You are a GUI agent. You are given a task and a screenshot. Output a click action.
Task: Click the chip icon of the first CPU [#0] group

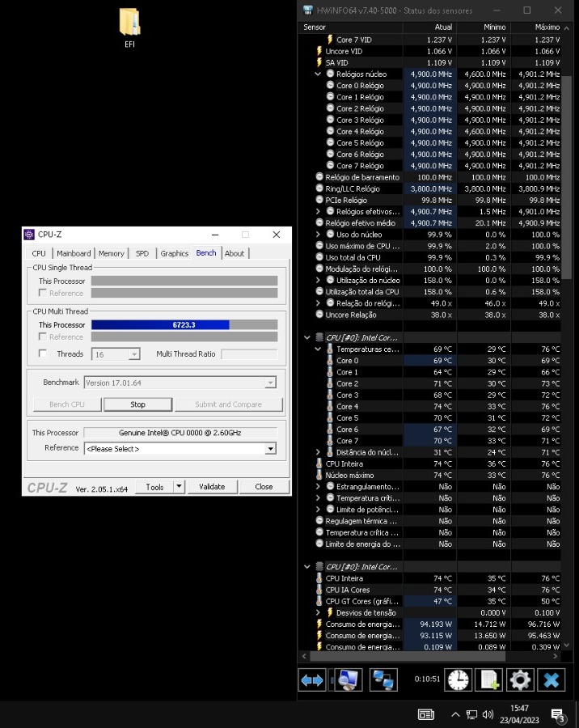pos(319,337)
